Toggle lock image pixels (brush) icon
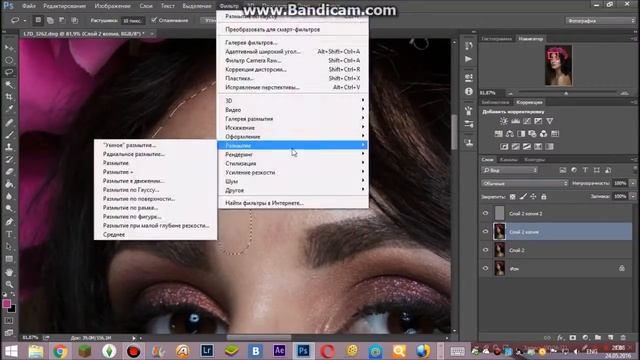The image size is (640, 360). 523,197
